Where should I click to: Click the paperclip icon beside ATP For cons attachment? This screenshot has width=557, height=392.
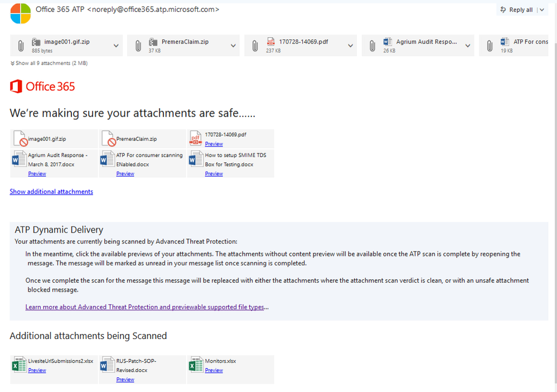coord(490,46)
